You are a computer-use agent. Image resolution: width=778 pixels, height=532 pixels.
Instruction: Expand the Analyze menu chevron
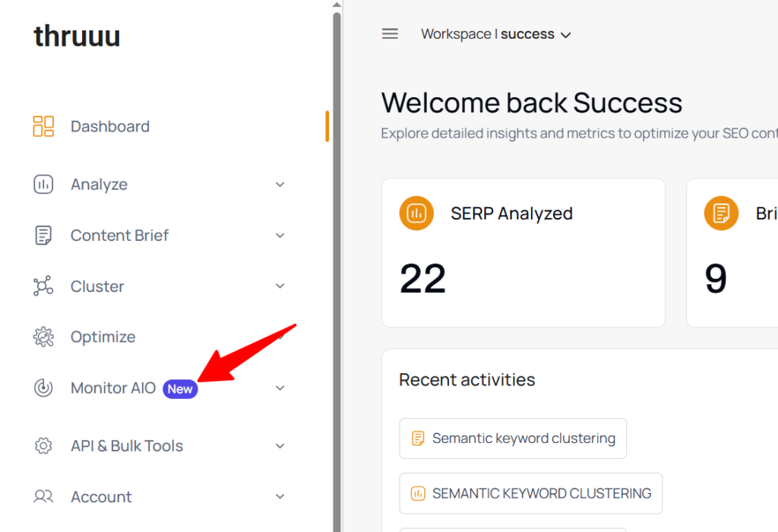click(280, 185)
